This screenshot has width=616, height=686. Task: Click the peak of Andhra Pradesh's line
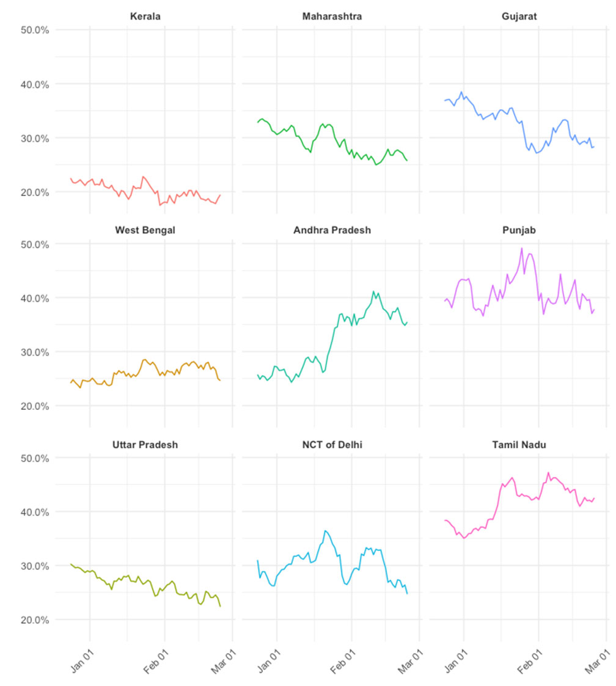pyautogui.click(x=373, y=291)
